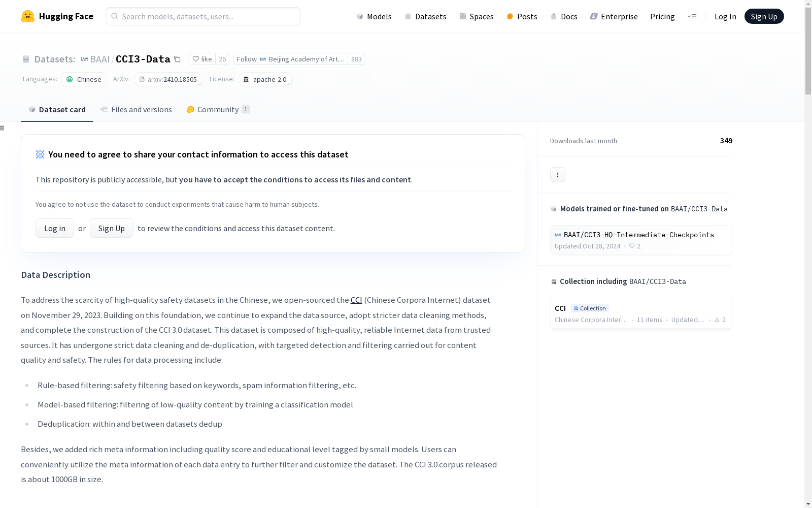Go to Spaces in the top navigation
This screenshot has width=812, height=508.
[x=476, y=16]
